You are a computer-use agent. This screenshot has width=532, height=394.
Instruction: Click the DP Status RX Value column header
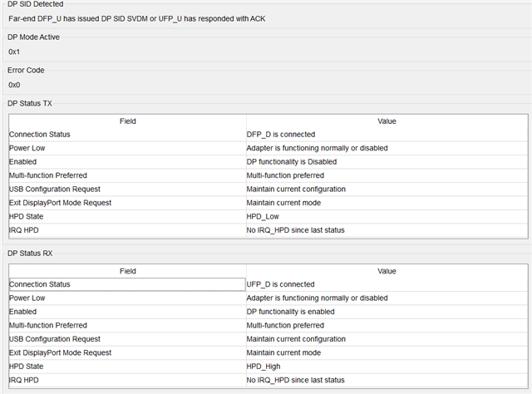tap(387, 271)
